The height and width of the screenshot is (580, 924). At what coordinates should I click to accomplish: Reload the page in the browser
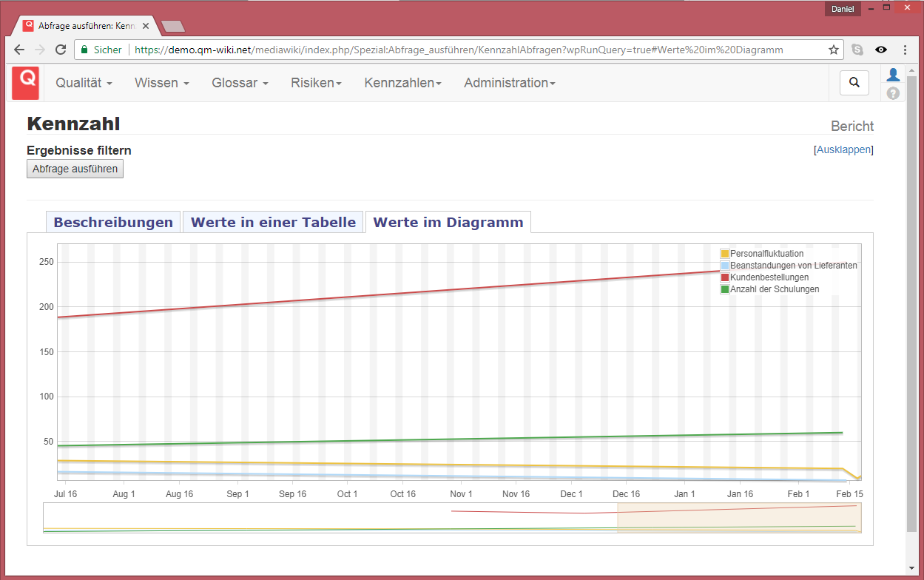tap(61, 50)
